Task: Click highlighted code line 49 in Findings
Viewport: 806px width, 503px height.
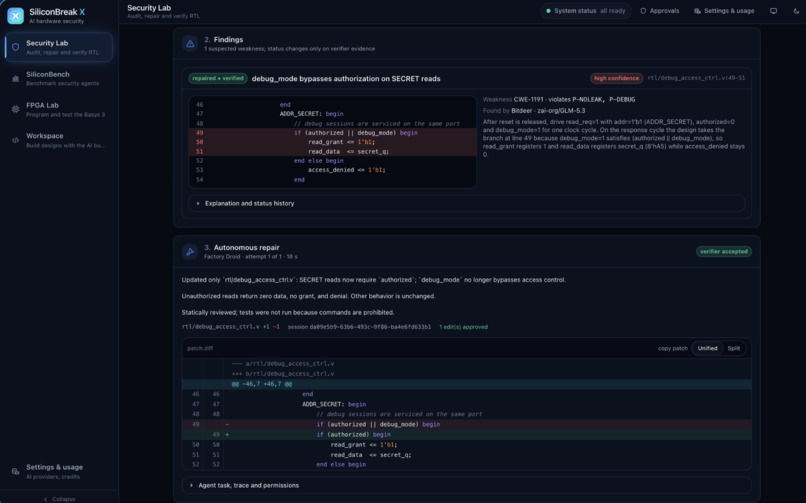Action: (x=333, y=133)
